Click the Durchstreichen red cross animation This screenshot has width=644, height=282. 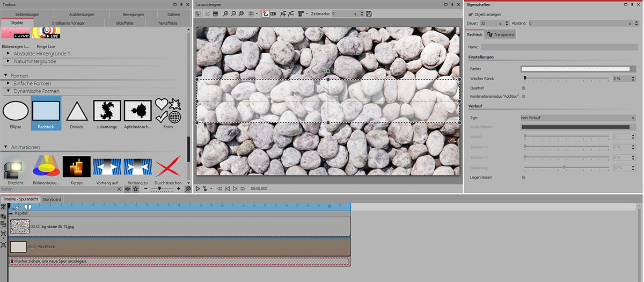[168, 167]
